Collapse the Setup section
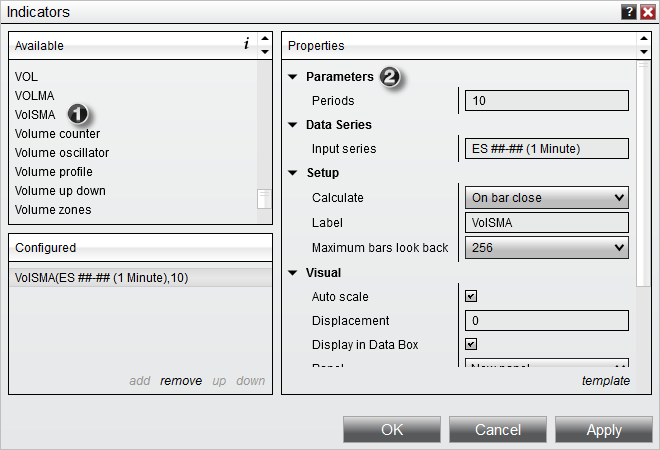 click(x=293, y=173)
